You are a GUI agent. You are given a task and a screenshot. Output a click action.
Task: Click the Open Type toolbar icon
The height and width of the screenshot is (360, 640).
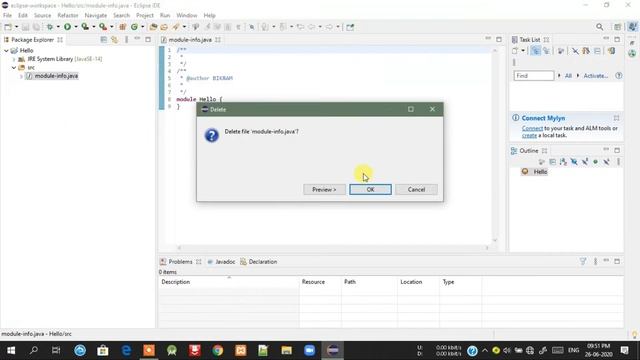pyautogui.click(x=153, y=27)
